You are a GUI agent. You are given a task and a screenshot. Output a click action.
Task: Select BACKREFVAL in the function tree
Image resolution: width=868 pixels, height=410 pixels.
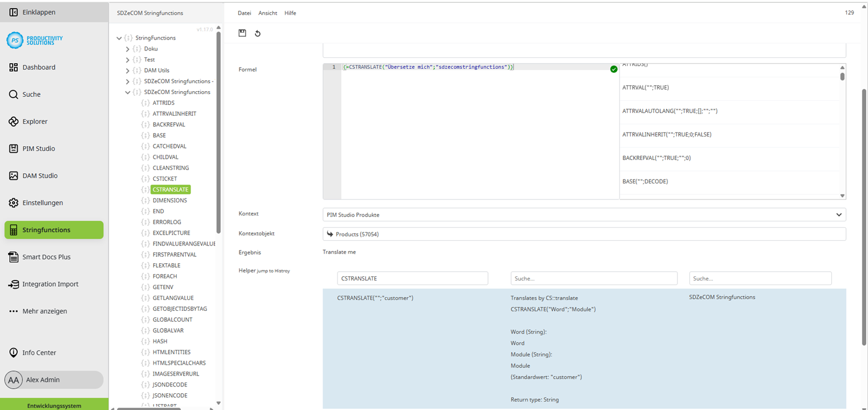coord(169,124)
